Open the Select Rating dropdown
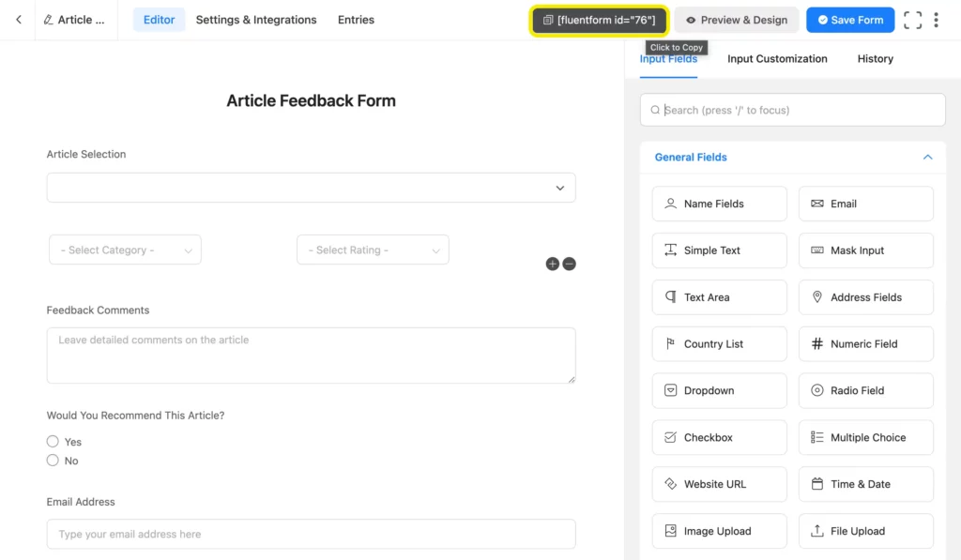The height and width of the screenshot is (560, 961). [x=373, y=250]
